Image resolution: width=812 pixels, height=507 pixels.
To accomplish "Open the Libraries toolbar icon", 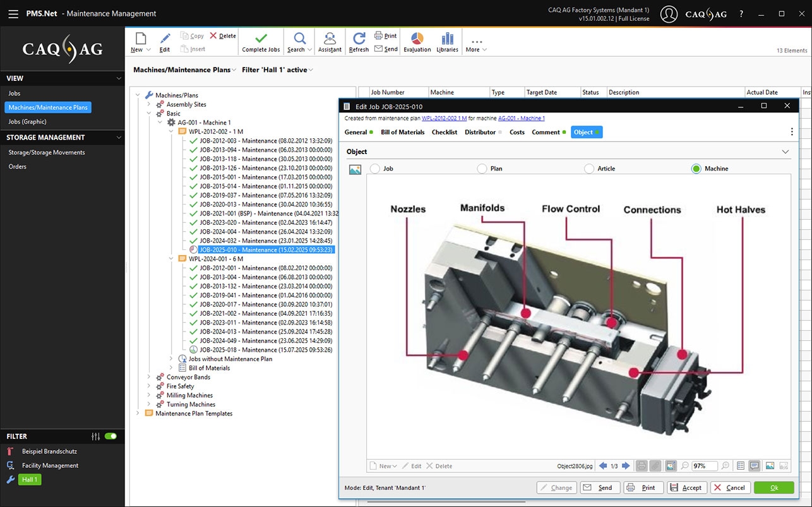I will [x=447, y=39].
